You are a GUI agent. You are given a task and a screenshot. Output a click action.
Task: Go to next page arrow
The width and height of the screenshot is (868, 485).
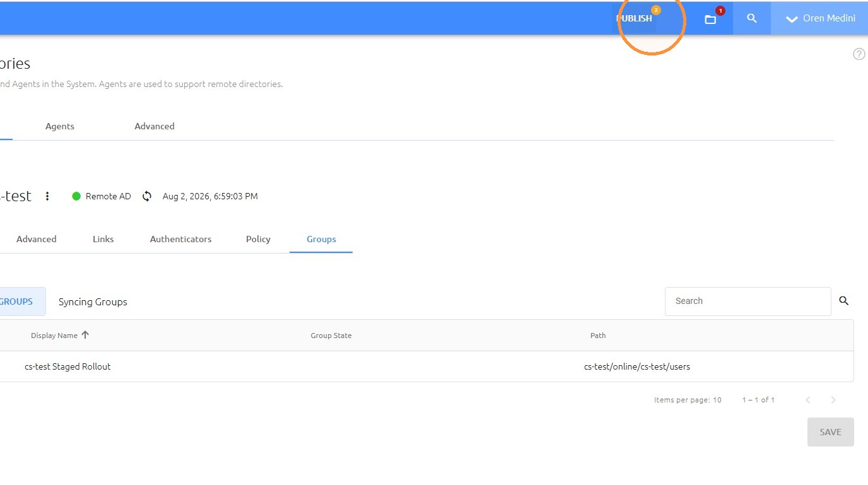833,400
